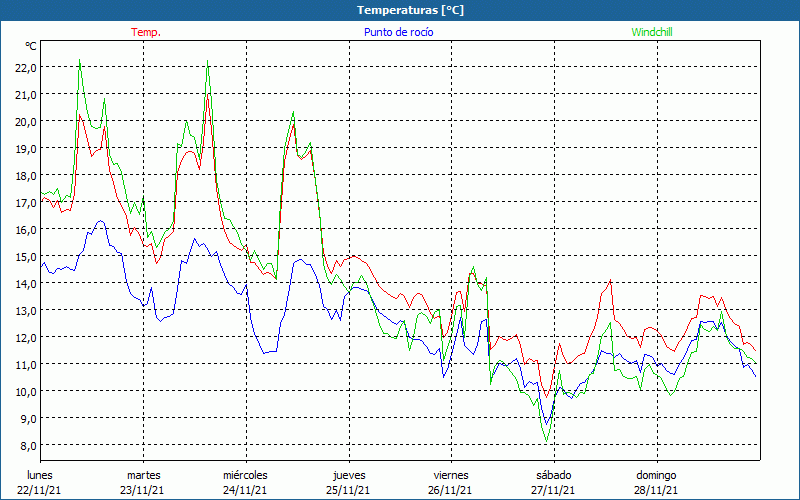This screenshot has height=500, width=800.
Task: Click the 15,0 y-axis value
Action: [x=26, y=256]
